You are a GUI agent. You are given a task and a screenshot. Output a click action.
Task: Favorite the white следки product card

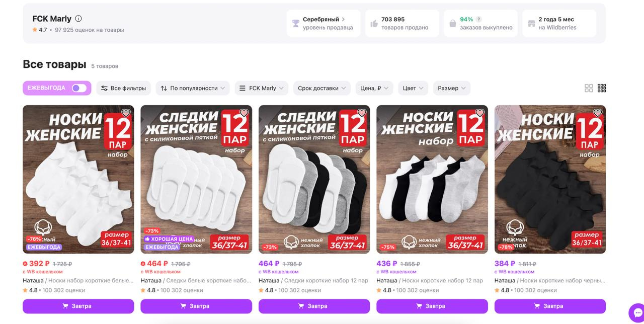tap(244, 113)
